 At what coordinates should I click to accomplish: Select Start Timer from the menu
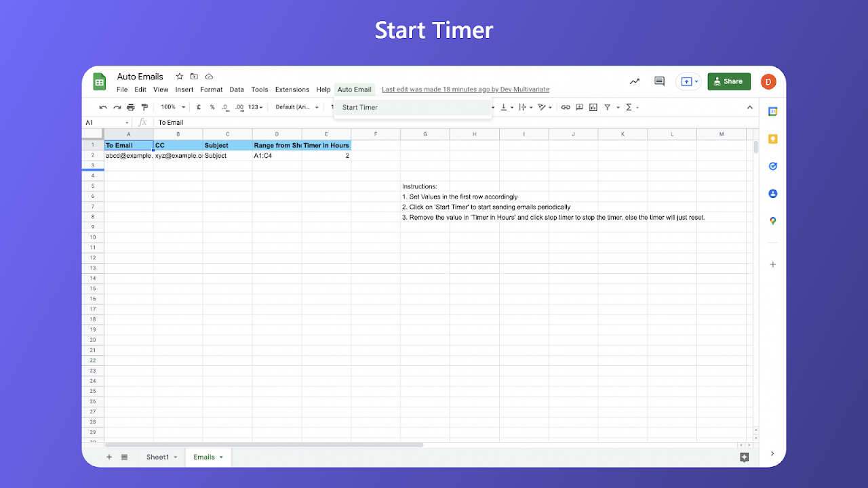(359, 107)
